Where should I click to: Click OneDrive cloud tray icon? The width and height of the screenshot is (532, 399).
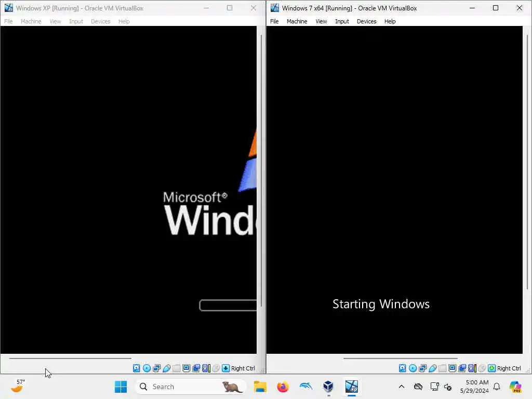[418, 387]
